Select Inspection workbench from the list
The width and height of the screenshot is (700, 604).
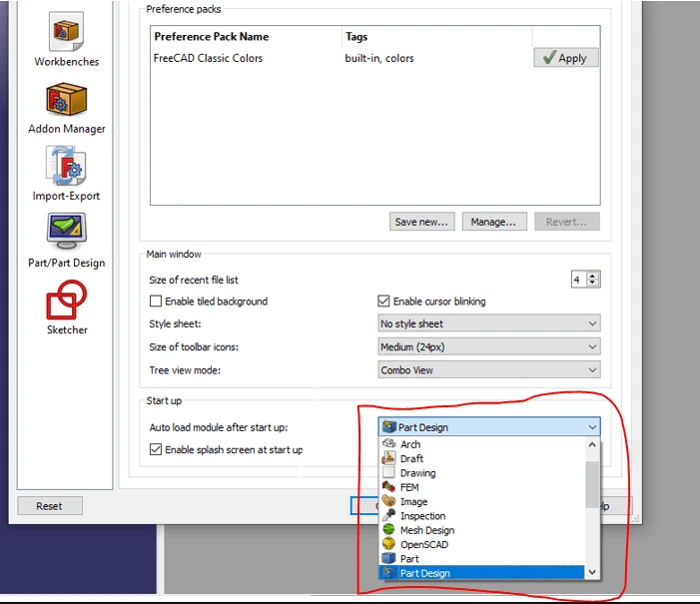[x=482, y=515]
